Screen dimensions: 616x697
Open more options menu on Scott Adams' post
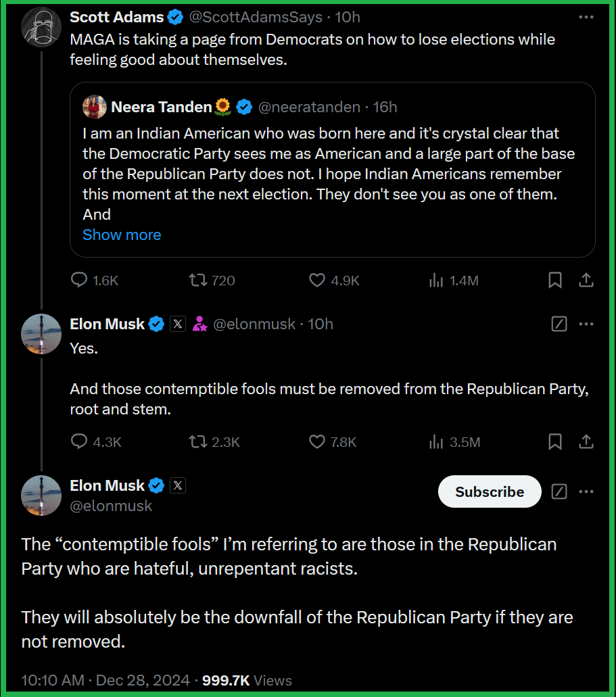coord(586,17)
